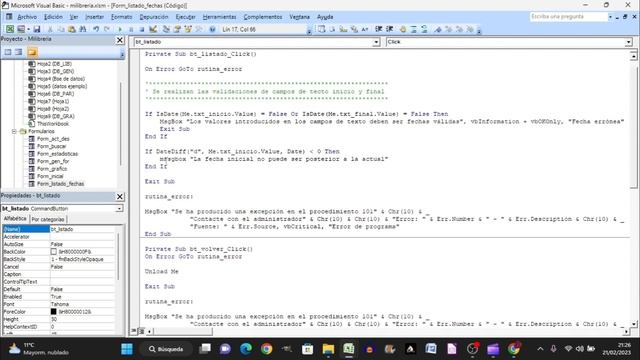
Task: Click code editor vertical scrollbar
Action: [633, 124]
